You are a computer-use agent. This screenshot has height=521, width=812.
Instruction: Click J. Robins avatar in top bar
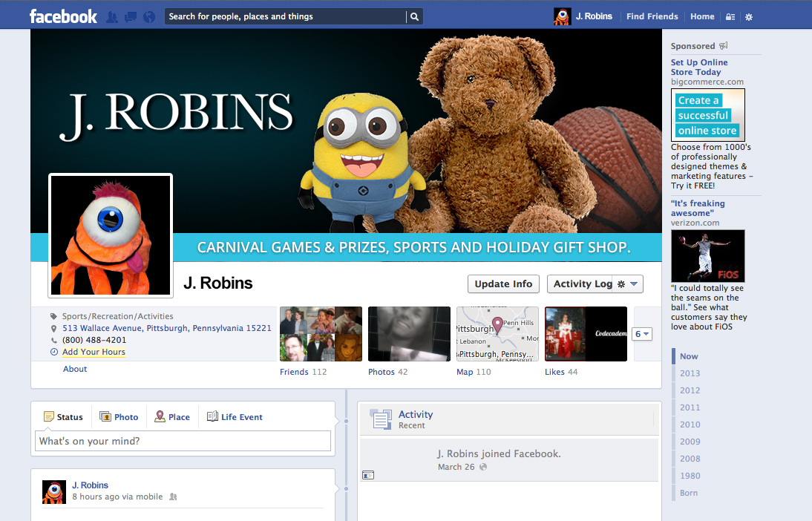tap(562, 16)
